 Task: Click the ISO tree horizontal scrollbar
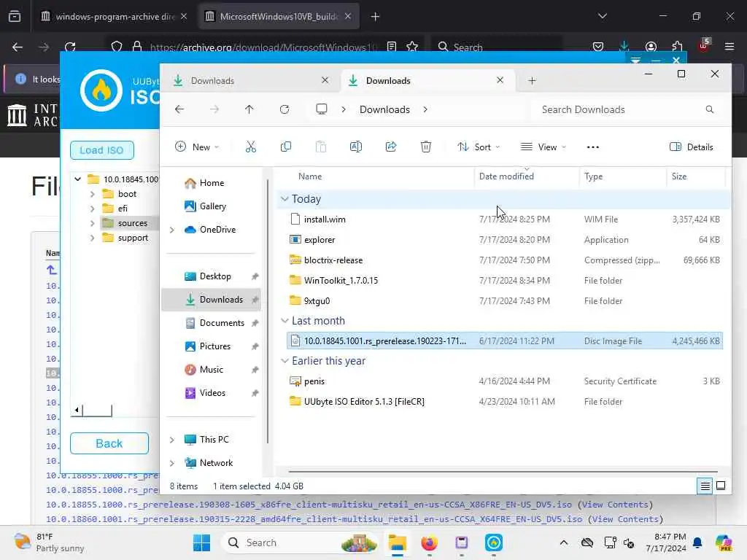tap(97, 410)
